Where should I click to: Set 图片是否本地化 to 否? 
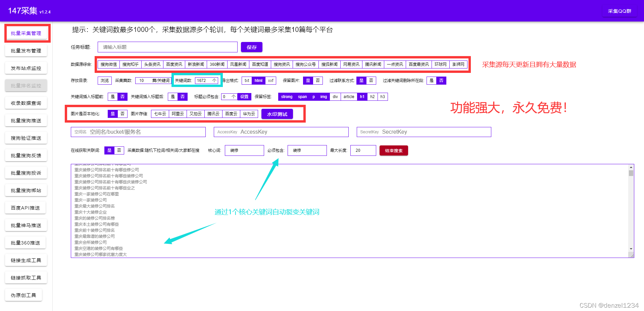tap(122, 114)
